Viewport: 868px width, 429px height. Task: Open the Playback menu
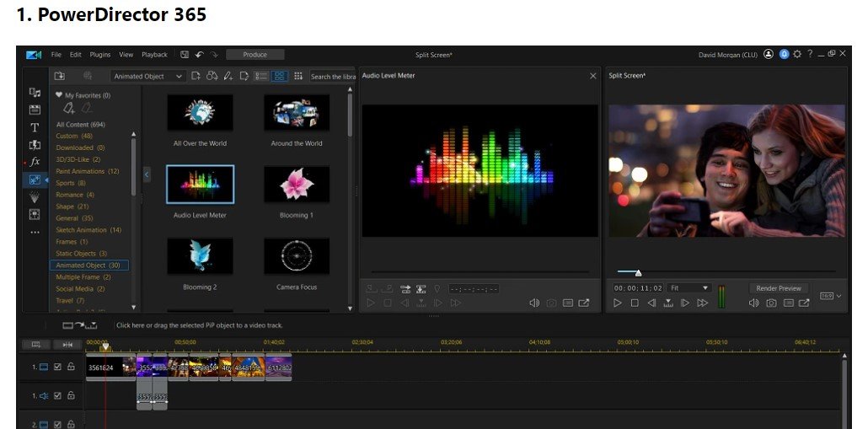point(154,55)
